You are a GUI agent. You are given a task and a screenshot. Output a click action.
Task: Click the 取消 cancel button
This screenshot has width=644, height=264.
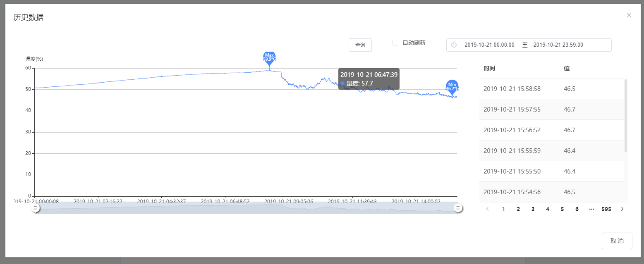click(617, 241)
